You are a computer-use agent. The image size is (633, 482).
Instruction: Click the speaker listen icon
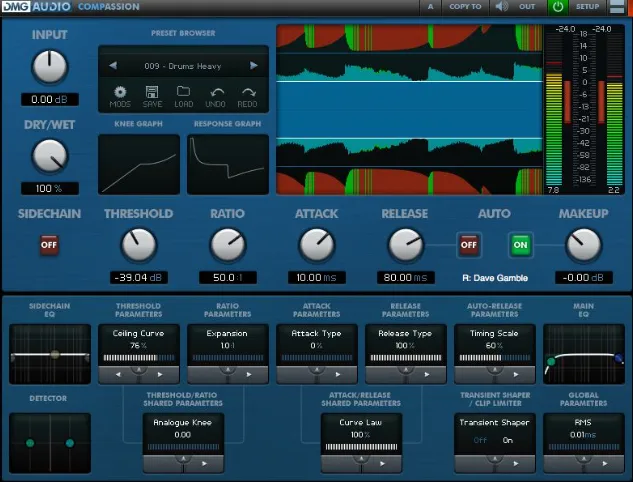[501, 7]
